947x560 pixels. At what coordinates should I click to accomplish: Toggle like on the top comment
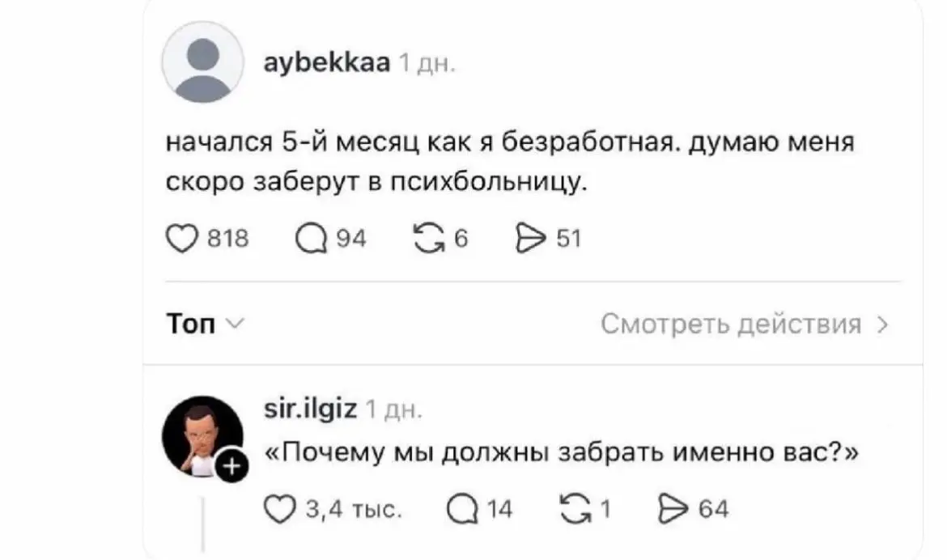tap(282, 509)
